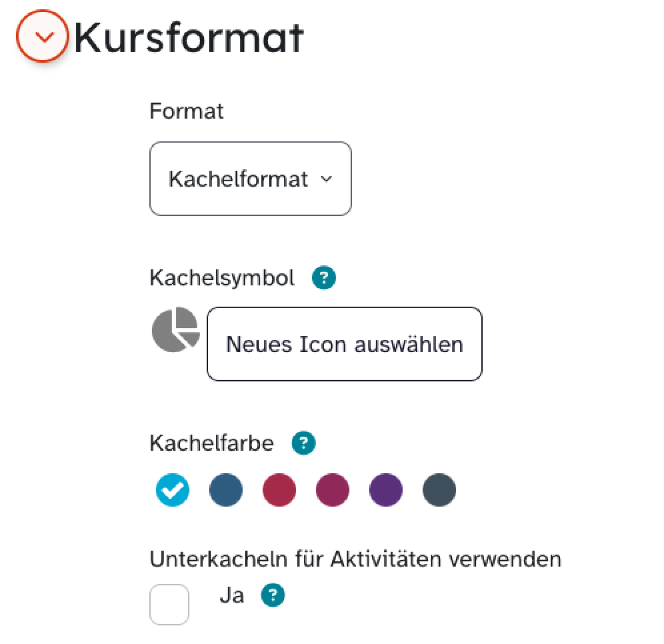The height and width of the screenshot is (644, 664).
Task: Enable Unterkacheln für Aktivitäten verwenden
Action: (x=169, y=604)
